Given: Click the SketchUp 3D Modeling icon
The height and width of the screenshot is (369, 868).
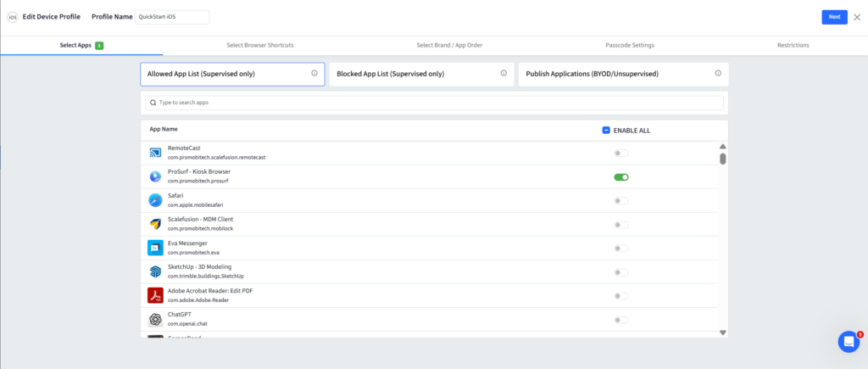Looking at the screenshot, I should (x=155, y=271).
